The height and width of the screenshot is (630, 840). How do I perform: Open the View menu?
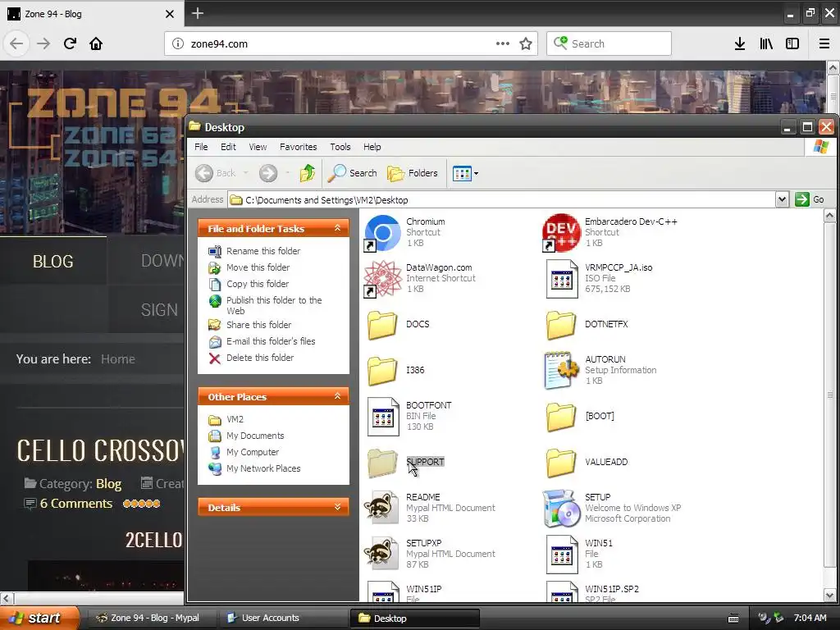pyautogui.click(x=258, y=147)
